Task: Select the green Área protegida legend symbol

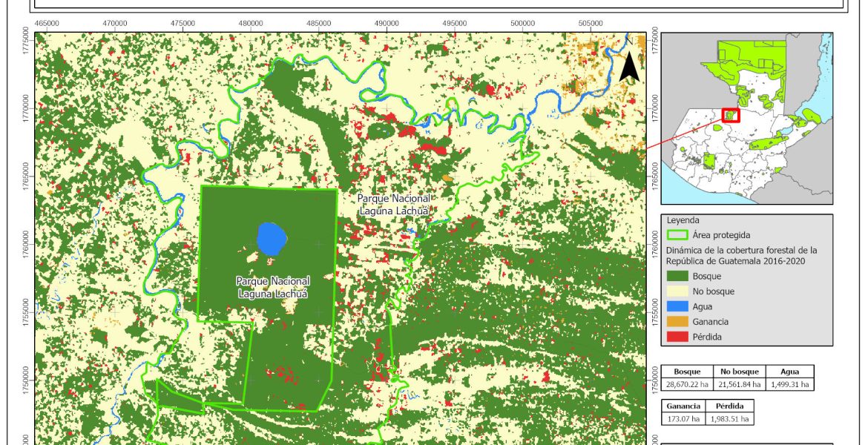Action: click(682, 235)
